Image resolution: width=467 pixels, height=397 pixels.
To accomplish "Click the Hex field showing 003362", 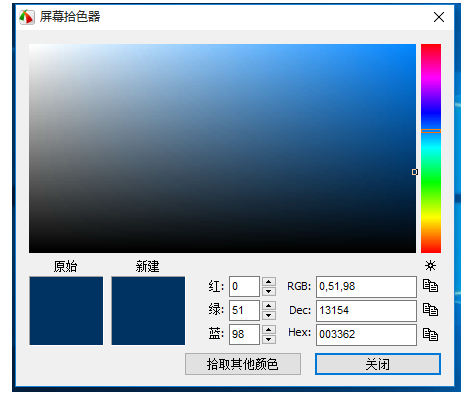I will click(366, 334).
